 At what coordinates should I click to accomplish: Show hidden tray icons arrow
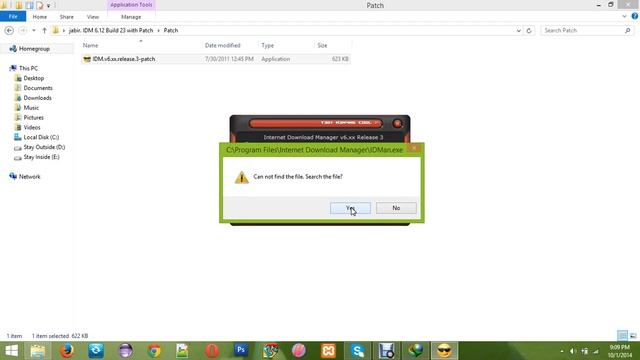(562, 351)
